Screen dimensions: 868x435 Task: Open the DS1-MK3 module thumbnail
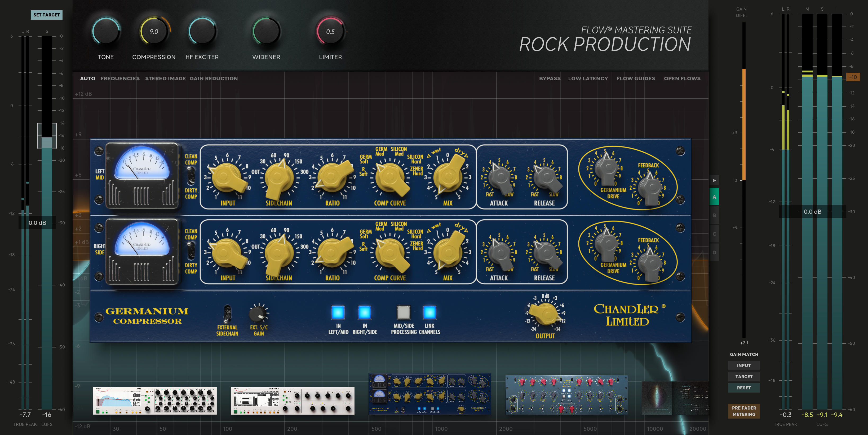tap(293, 401)
